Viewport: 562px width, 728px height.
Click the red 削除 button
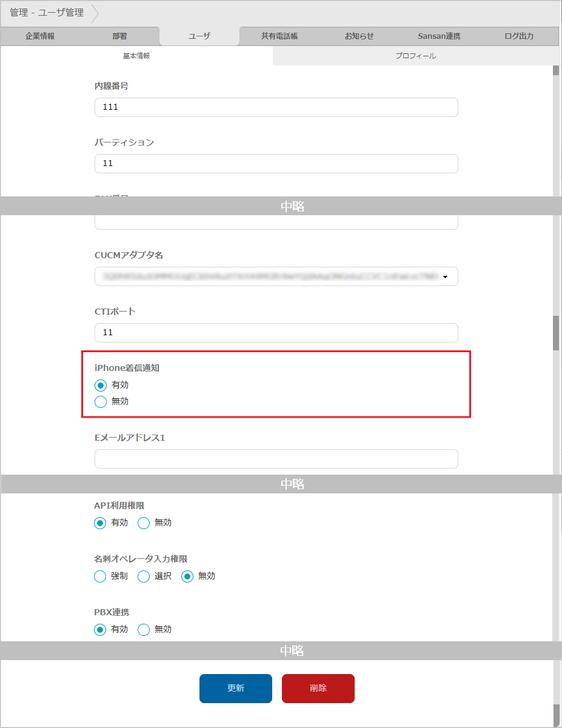318,688
